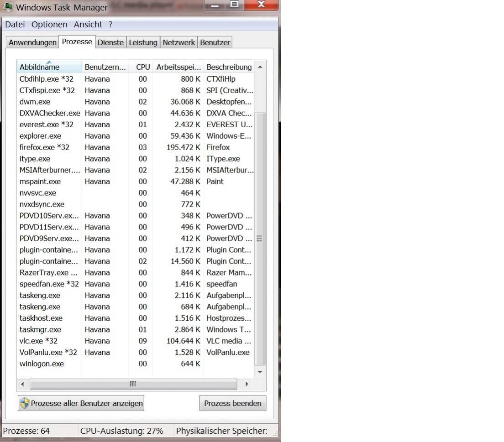Select plugin-container row using 1.172 K

[135, 250]
